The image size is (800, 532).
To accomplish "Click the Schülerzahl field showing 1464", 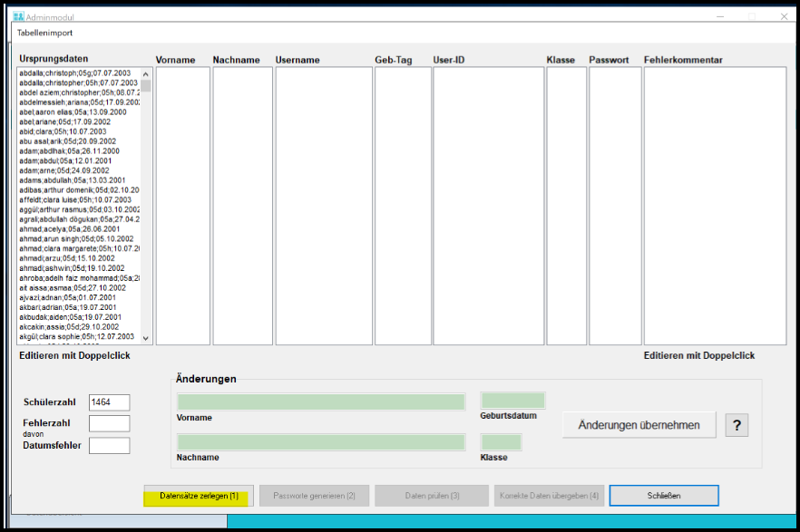I will (x=109, y=402).
